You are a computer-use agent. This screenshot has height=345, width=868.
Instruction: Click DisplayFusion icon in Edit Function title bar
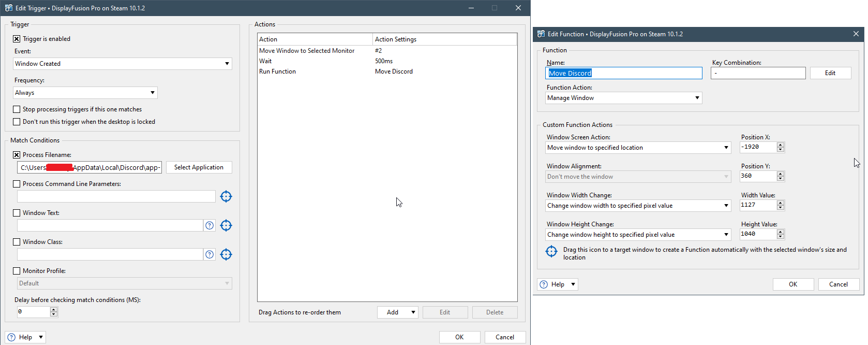541,34
